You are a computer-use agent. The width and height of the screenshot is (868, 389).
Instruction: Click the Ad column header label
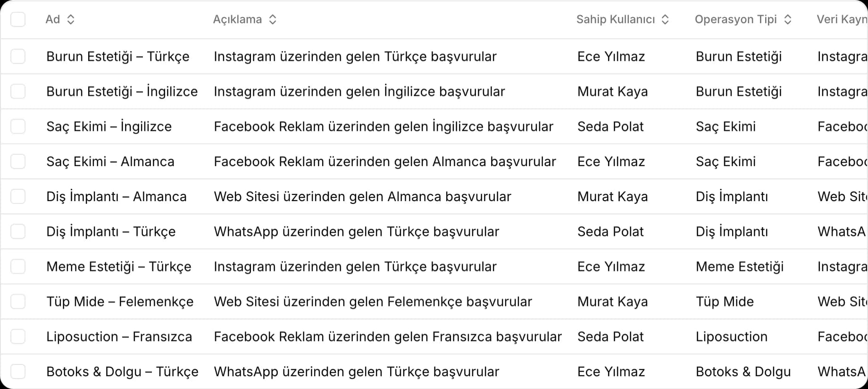pyautogui.click(x=53, y=19)
